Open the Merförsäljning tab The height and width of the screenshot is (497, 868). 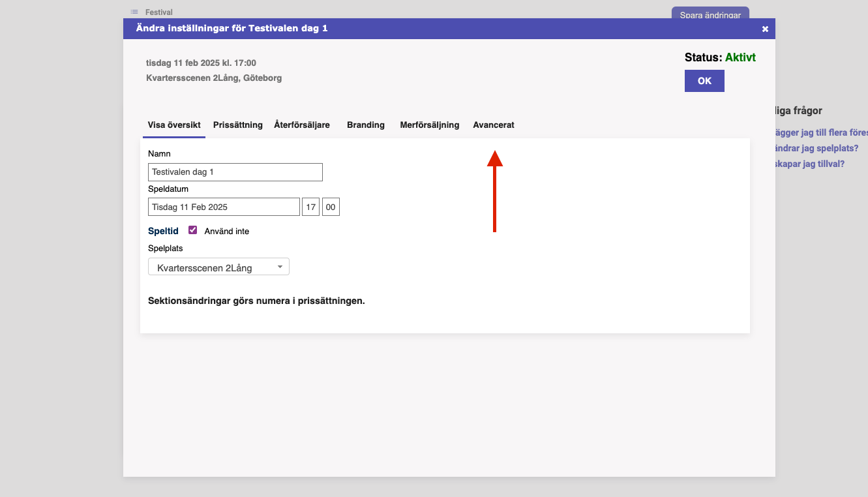pyautogui.click(x=430, y=125)
